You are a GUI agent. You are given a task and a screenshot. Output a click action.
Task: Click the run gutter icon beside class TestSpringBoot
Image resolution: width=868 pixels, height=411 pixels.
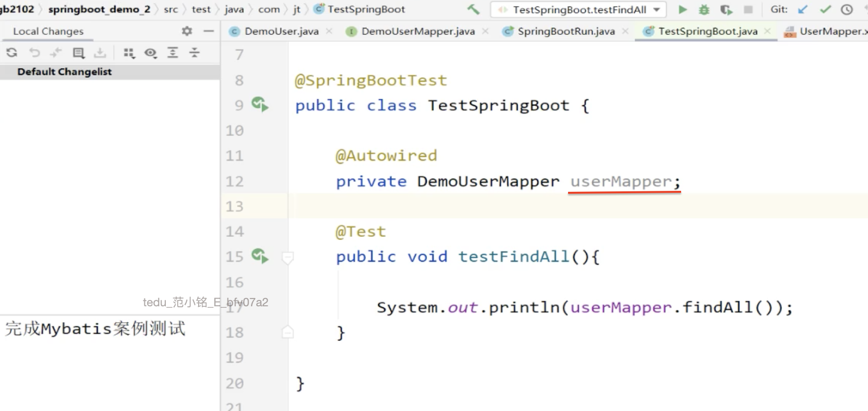point(260,104)
